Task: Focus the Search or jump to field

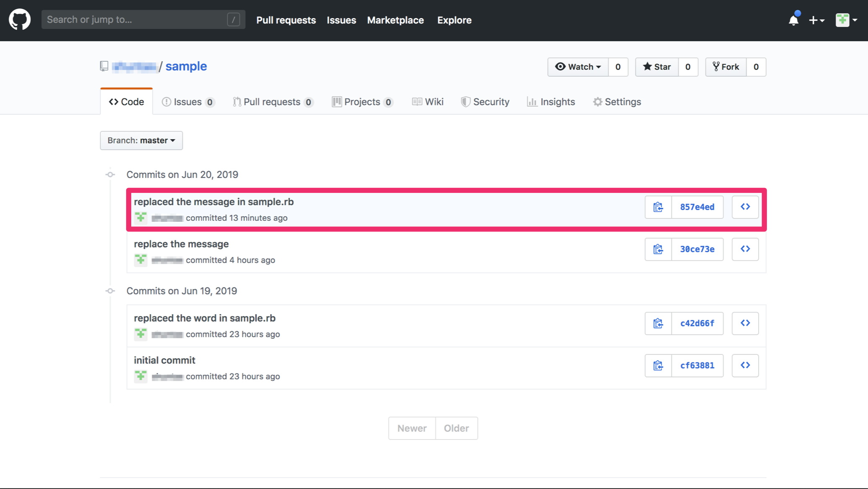Action: coord(136,20)
